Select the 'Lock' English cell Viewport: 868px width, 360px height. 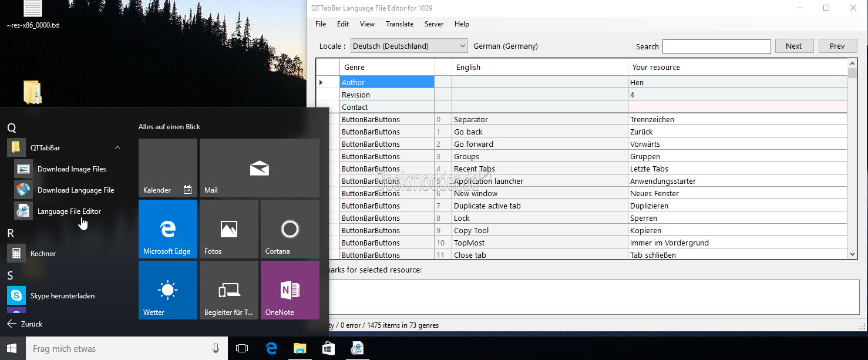coord(540,218)
